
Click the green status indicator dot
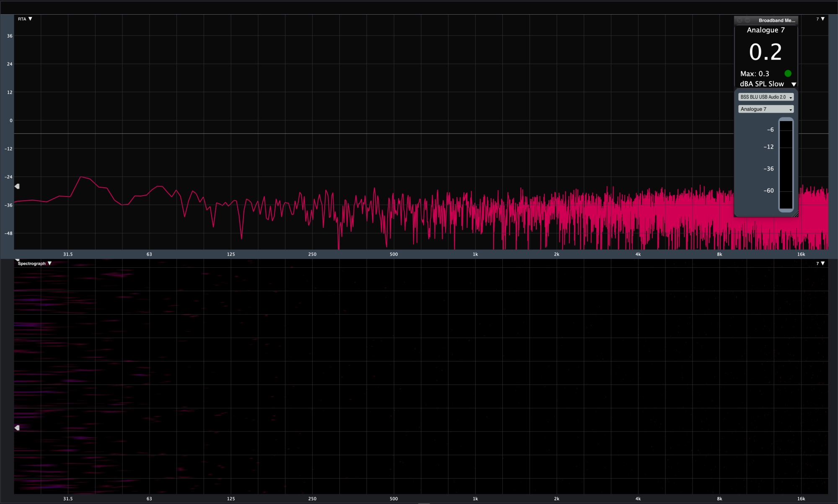(788, 73)
